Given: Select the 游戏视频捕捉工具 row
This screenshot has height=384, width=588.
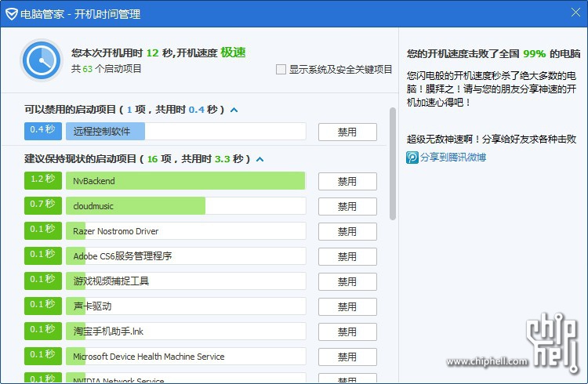Looking at the screenshot, I should click(x=186, y=281).
